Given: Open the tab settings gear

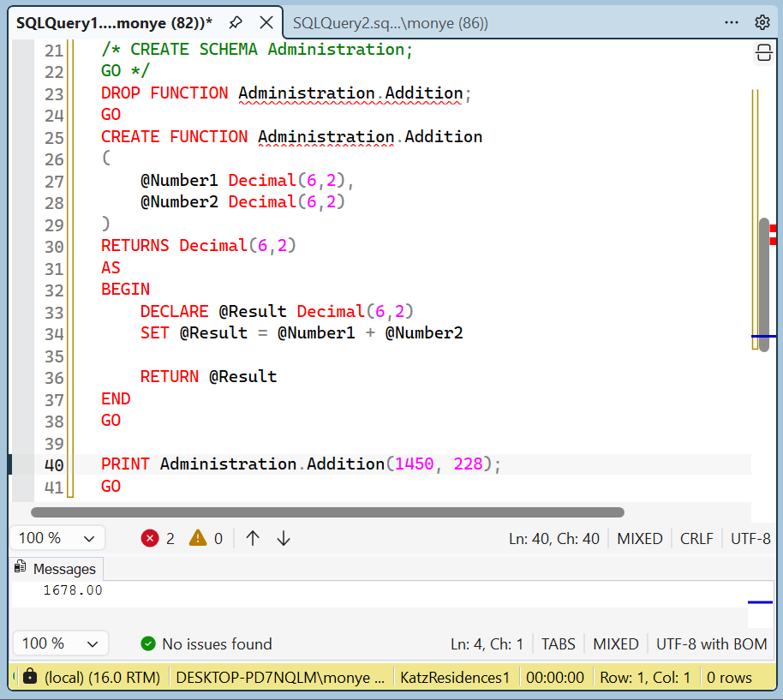Looking at the screenshot, I should tap(762, 22).
